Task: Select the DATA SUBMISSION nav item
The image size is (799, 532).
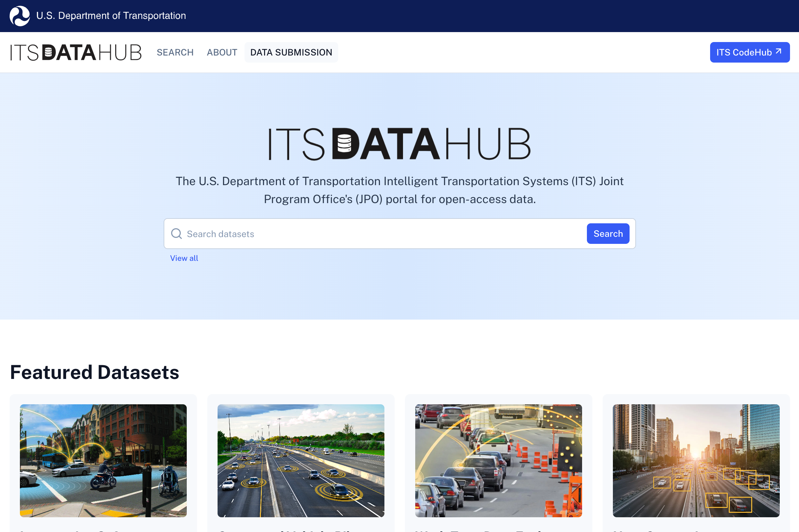Action: (291, 52)
